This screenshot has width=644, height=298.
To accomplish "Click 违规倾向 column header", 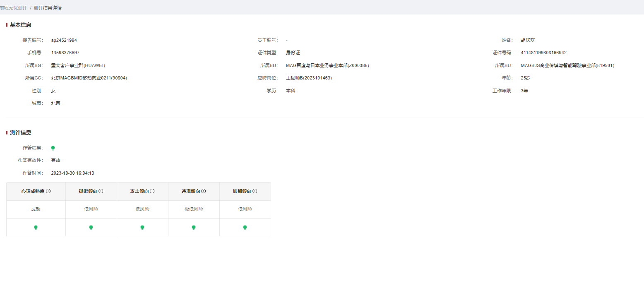I will (194, 191).
